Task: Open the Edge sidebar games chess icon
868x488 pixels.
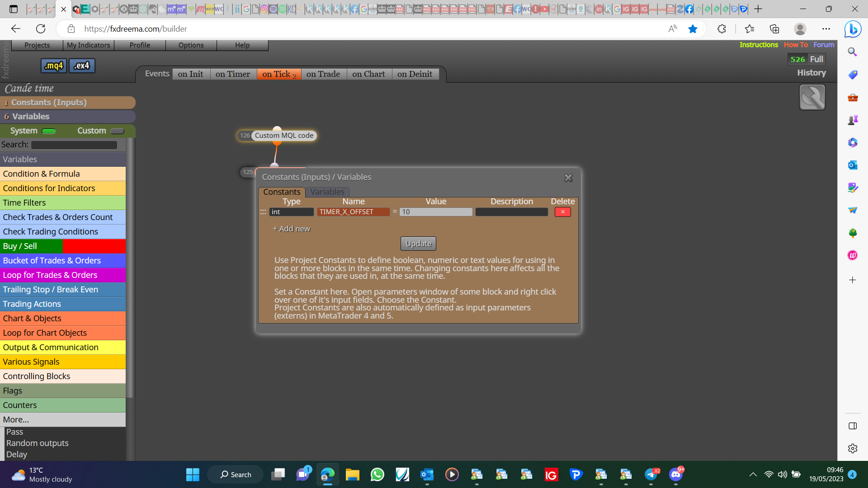Action: click(853, 120)
